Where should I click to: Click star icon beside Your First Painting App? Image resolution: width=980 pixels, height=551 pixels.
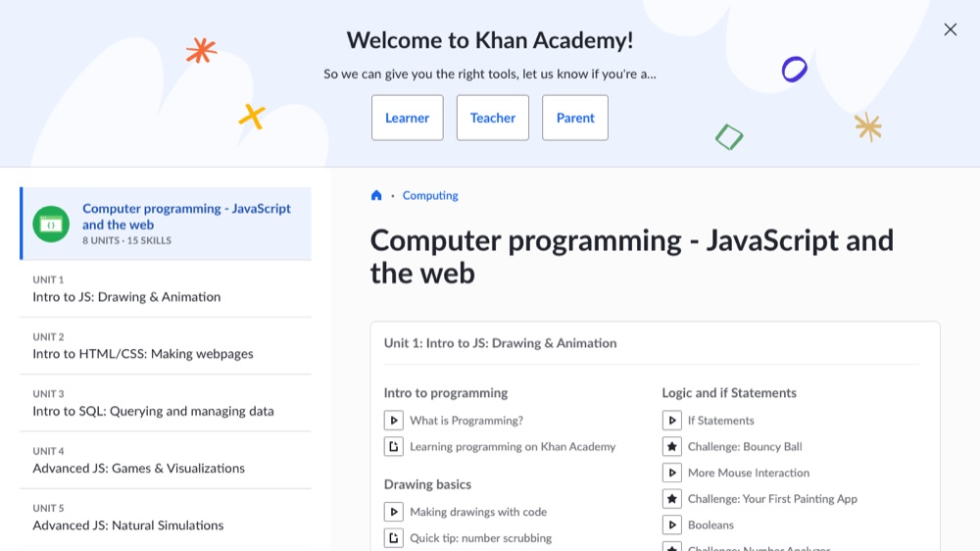(x=672, y=499)
